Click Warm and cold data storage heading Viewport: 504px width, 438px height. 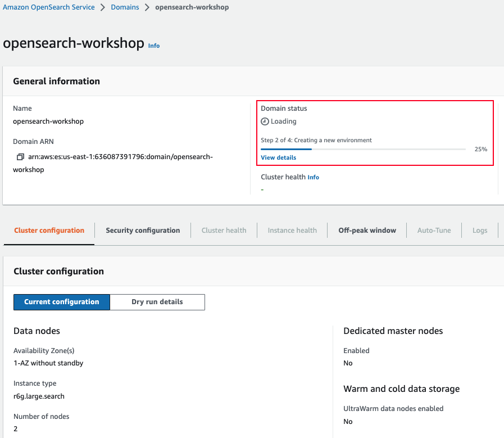402,389
